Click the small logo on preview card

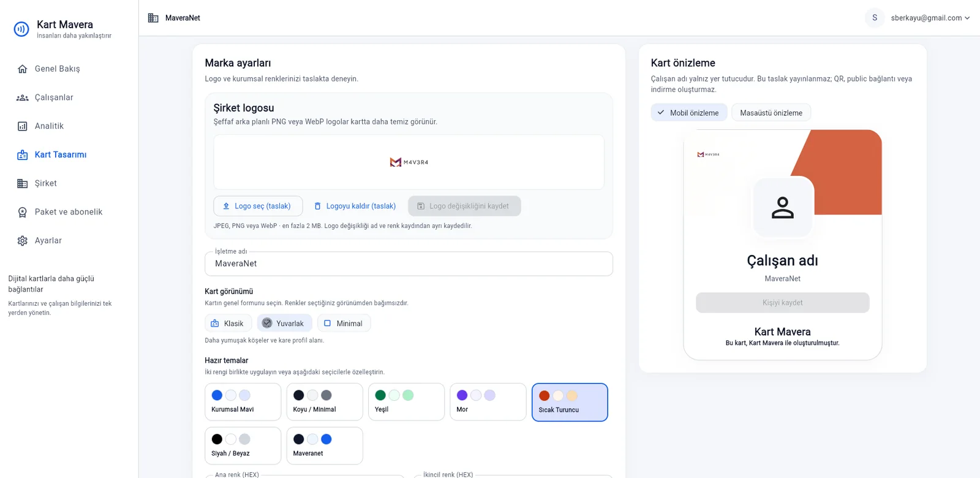tap(708, 154)
